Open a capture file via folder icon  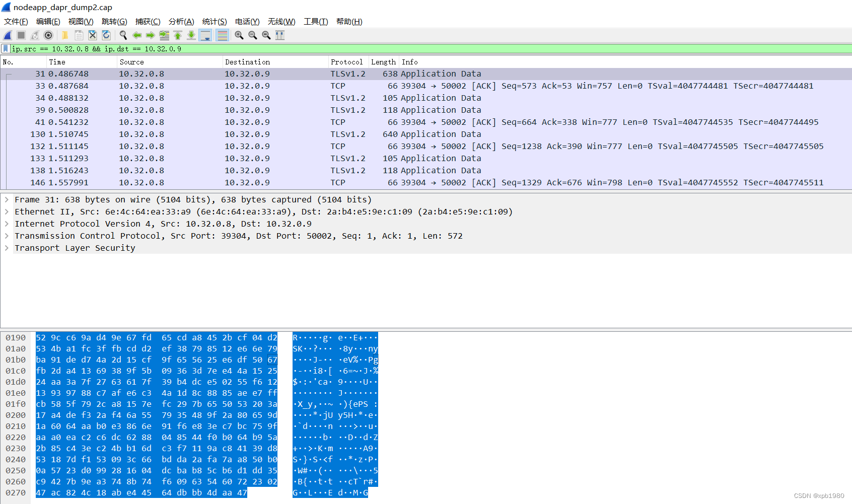65,35
